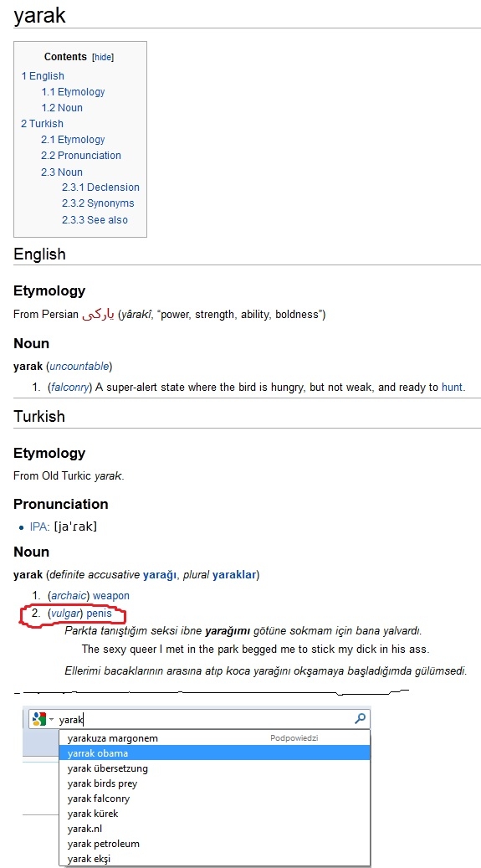Viewport: 481px width, 868px height.
Task: Click the IPA link under Pronunciation
Action: pyautogui.click(x=38, y=527)
